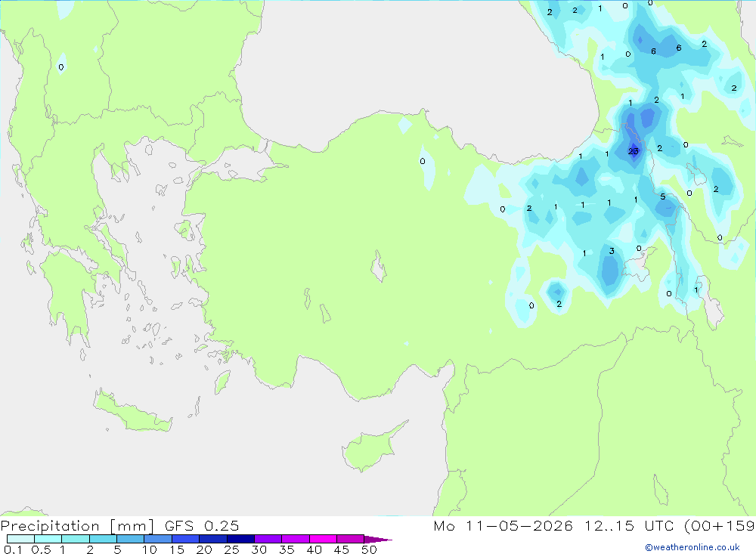Click the '20' legend scale label
Image resolution: width=756 pixels, height=554 pixels.
204,549
